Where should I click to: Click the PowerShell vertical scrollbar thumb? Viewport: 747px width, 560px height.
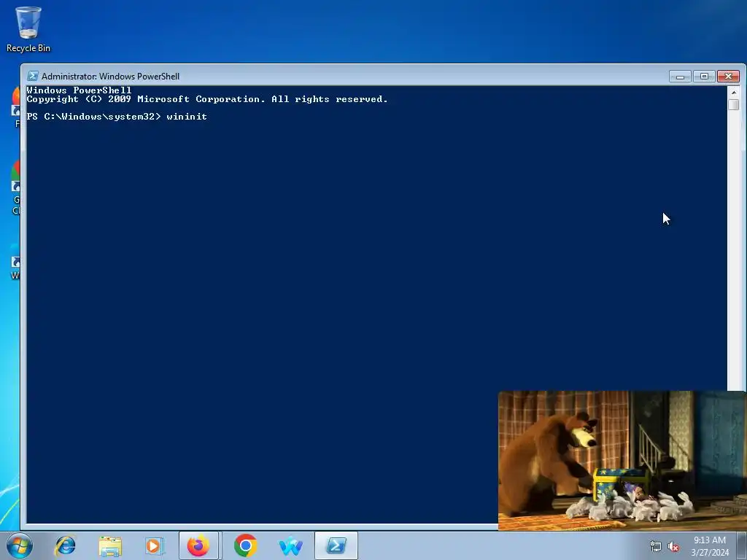[734, 105]
